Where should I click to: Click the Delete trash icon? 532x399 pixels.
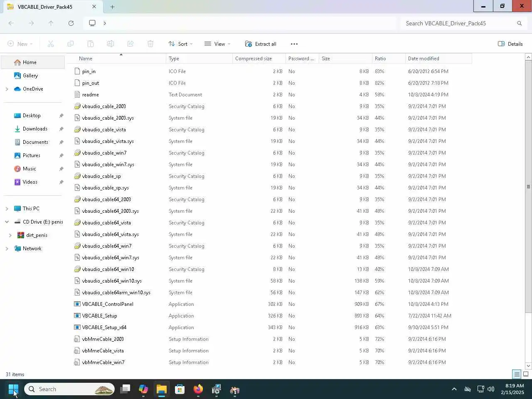point(150,44)
